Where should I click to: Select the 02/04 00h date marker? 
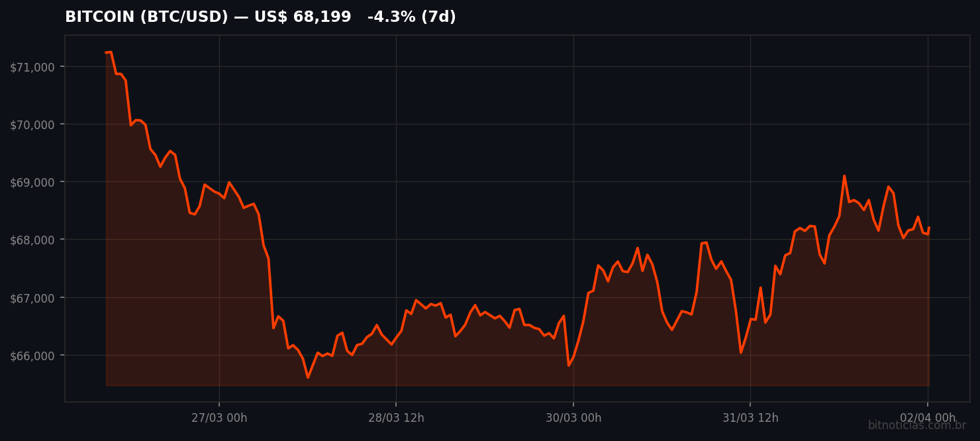(928, 418)
